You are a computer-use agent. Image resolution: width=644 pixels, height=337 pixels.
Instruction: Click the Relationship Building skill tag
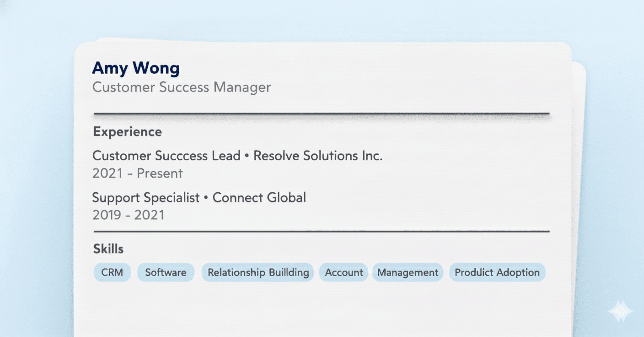pyautogui.click(x=258, y=272)
